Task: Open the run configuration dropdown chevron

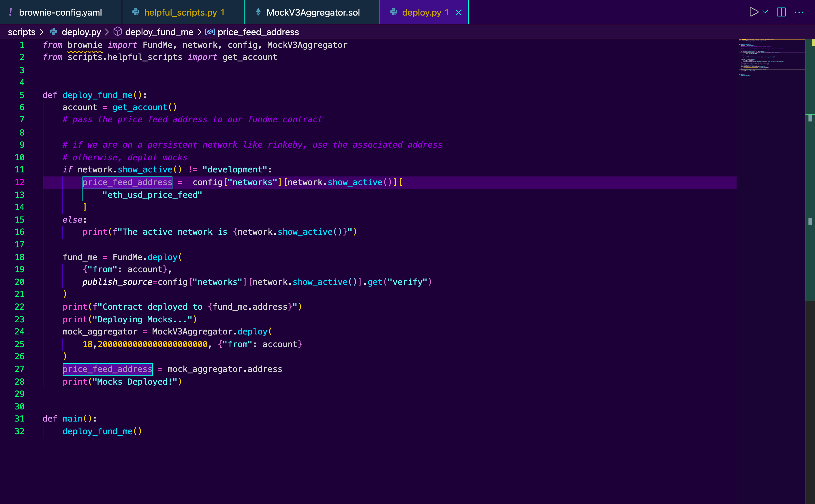Action: click(765, 12)
